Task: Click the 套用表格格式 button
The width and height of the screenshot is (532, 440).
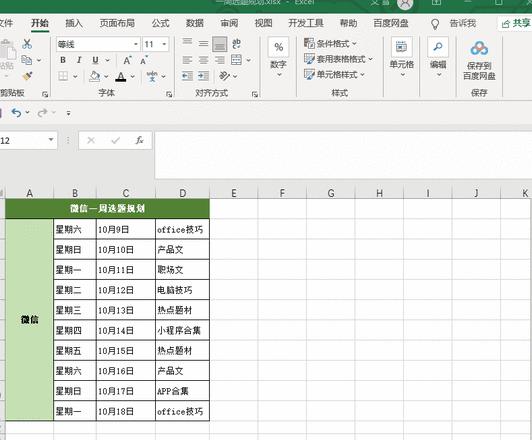Action: point(339,59)
